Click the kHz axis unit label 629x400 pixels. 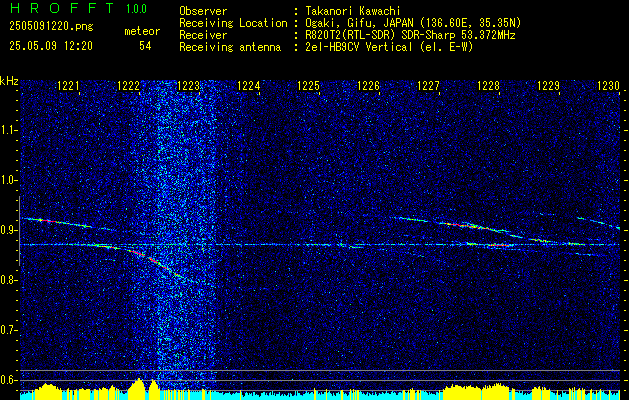tap(9, 81)
